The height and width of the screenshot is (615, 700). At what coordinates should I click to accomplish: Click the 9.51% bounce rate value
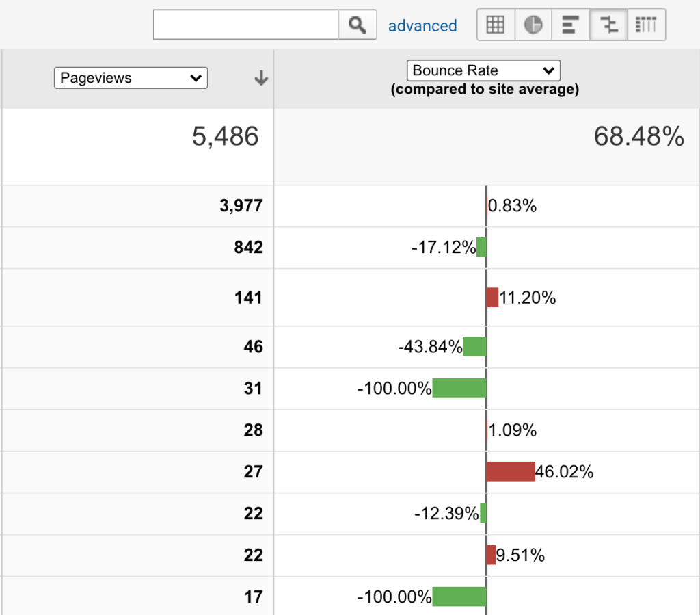pyautogui.click(x=520, y=555)
